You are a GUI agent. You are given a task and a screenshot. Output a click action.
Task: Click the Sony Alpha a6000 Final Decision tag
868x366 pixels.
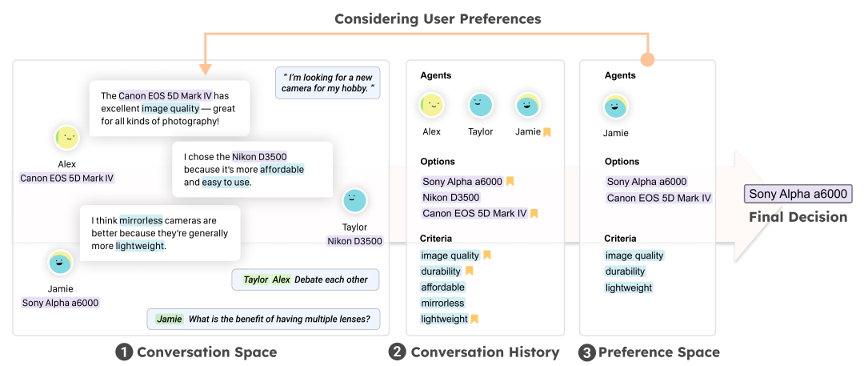[x=798, y=195]
